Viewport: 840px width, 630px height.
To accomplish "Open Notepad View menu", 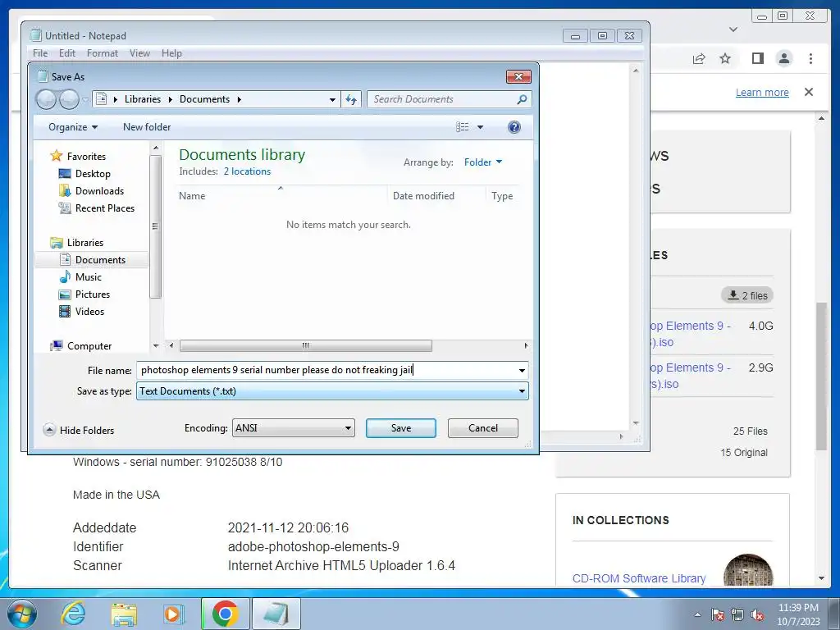I will tap(139, 53).
